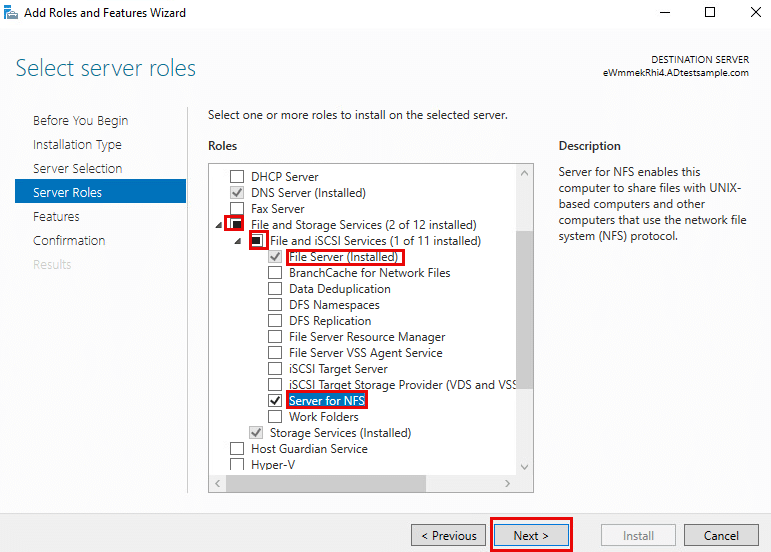Collapse File and Storage Services tree node

(x=219, y=225)
